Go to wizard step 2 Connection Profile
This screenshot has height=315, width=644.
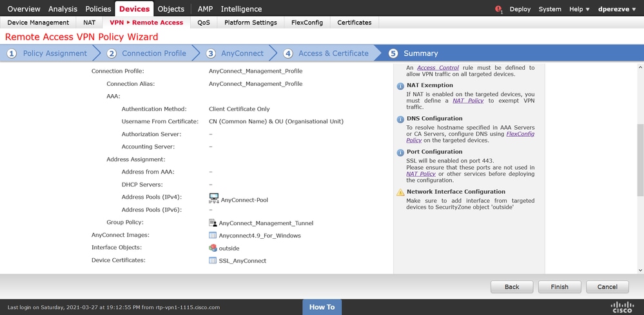(146, 53)
